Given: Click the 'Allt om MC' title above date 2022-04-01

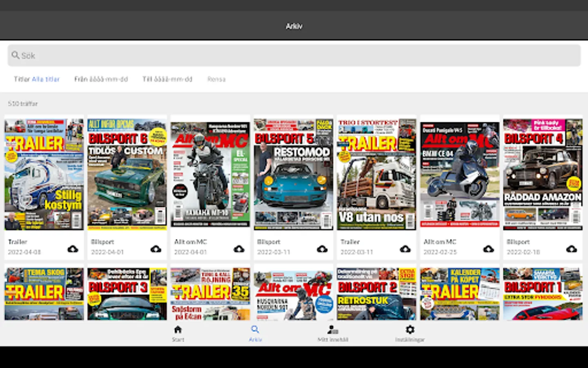Looking at the screenshot, I should (191, 242).
